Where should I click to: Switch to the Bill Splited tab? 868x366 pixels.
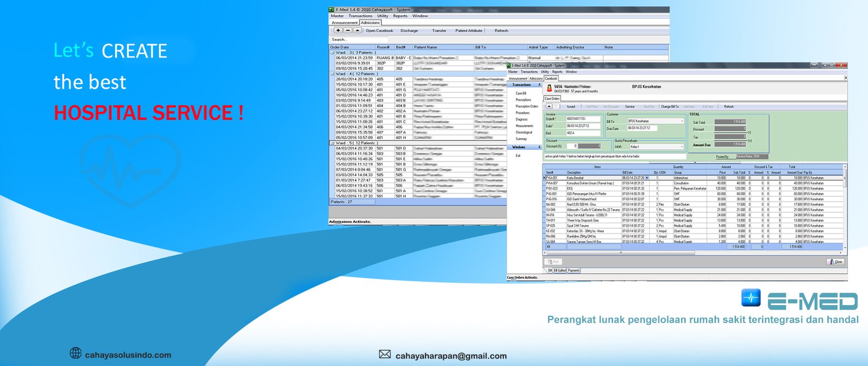tap(559, 270)
